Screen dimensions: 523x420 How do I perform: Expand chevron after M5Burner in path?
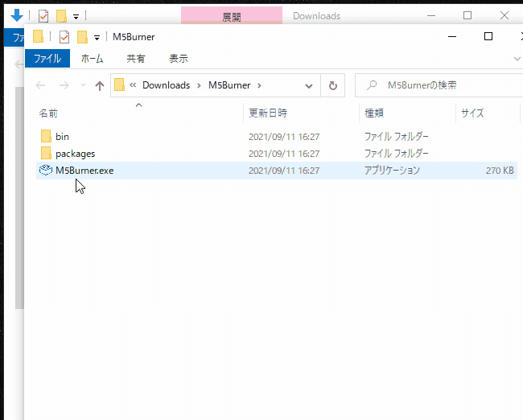click(259, 86)
